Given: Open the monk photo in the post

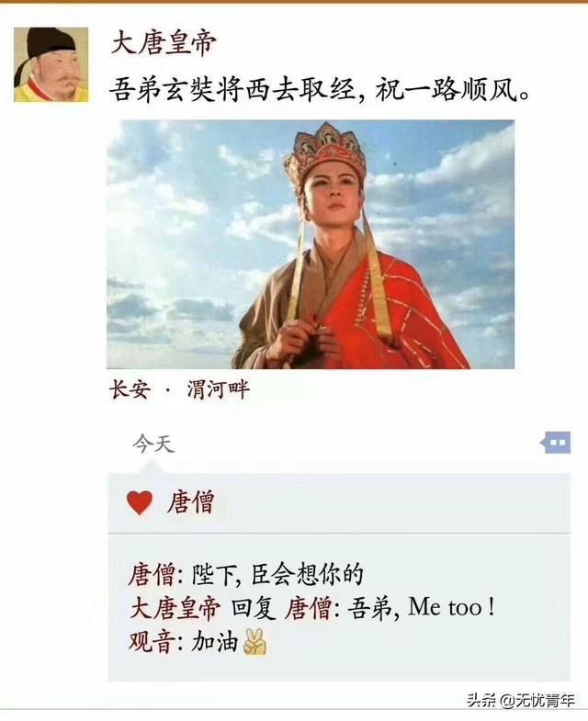Looking at the screenshot, I should pos(311,244).
